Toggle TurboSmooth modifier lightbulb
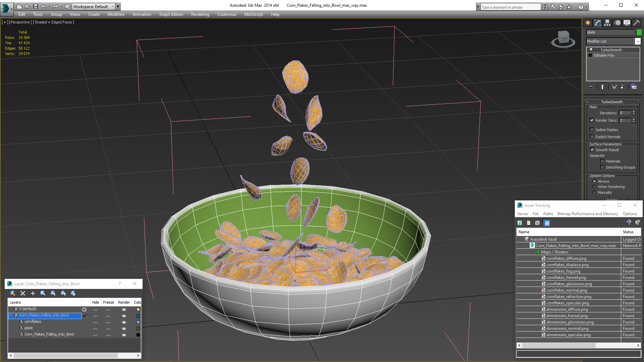 [x=591, y=50]
